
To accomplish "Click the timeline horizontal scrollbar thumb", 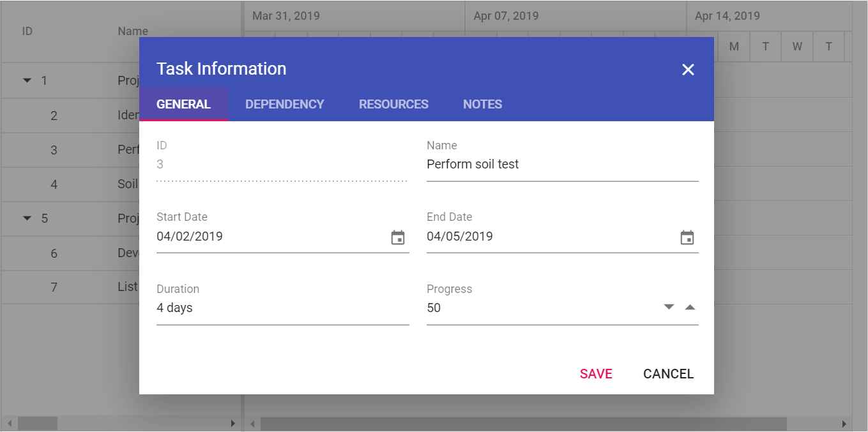I will click(x=524, y=424).
